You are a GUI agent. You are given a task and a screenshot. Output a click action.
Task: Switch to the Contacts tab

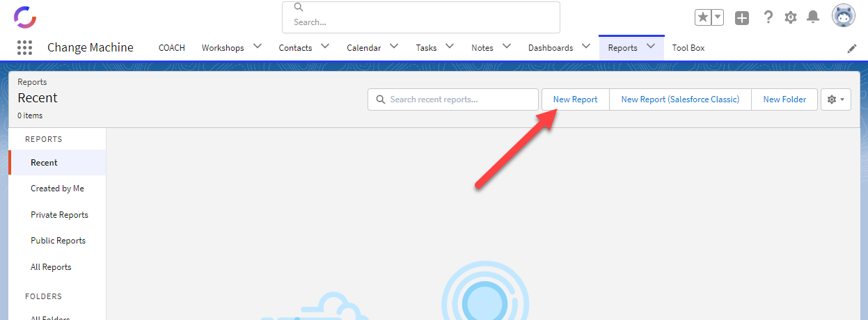295,48
